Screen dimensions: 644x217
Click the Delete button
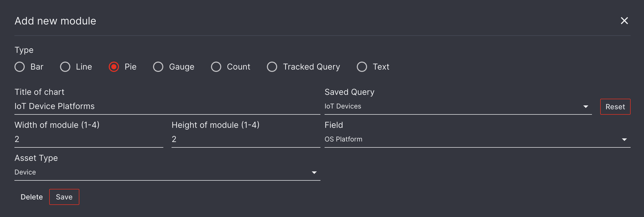point(32,197)
